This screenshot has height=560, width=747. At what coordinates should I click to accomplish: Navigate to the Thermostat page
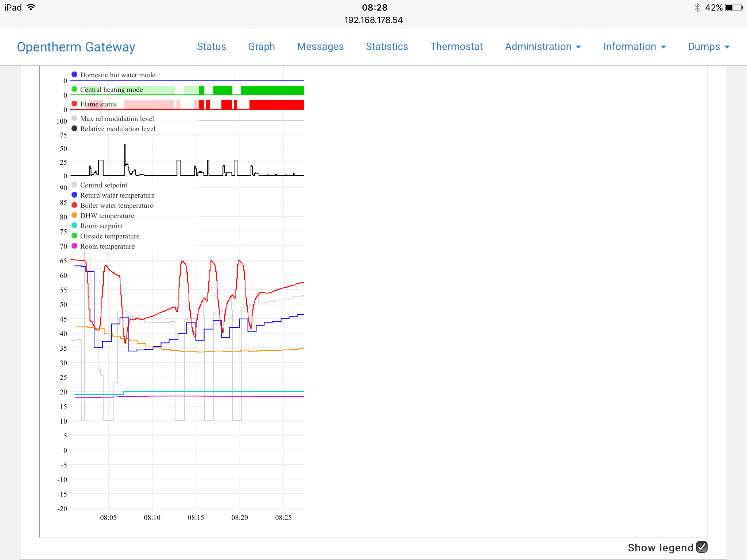pyautogui.click(x=456, y=47)
